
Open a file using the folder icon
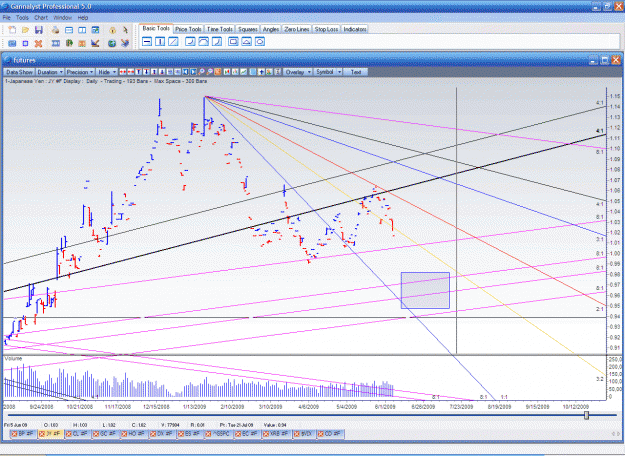pyautogui.click(x=26, y=30)
